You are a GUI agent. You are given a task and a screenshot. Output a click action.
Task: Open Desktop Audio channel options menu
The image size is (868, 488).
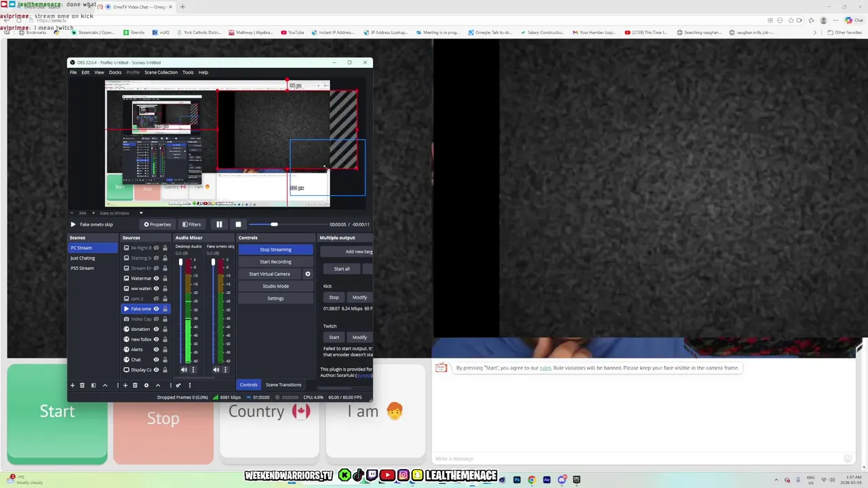tap(193, 369)
